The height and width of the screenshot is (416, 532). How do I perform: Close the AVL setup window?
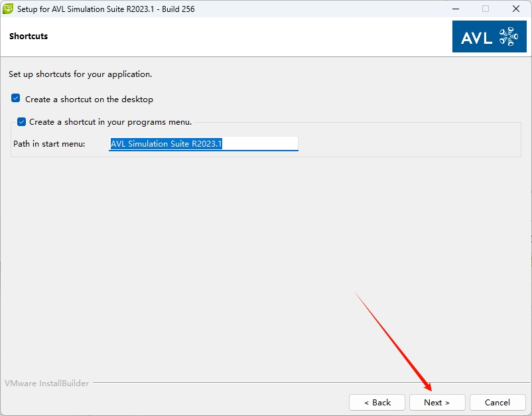(516, 9)
